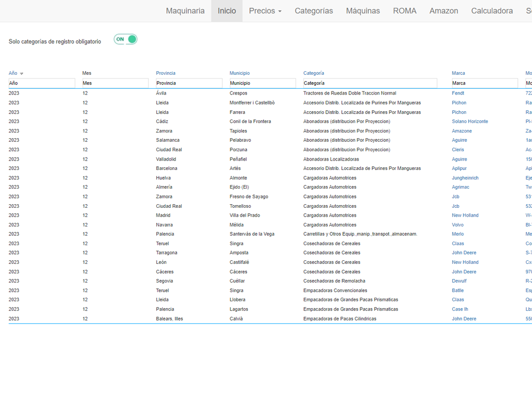Select the 'Crespos' municipio cell
The image size is (532, 399).
pos(238,94)
